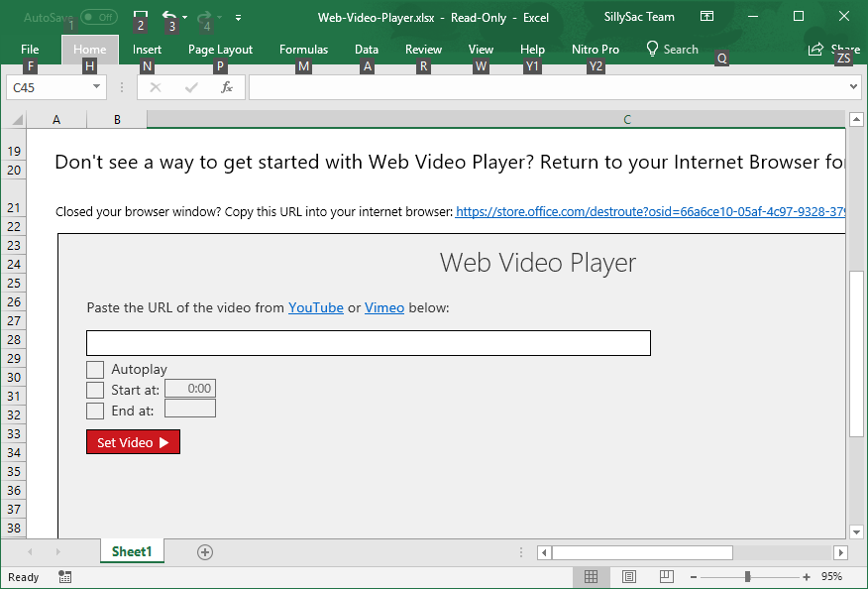
Task: Click the horizontal scrollbar right arrow
Action: 841,552
